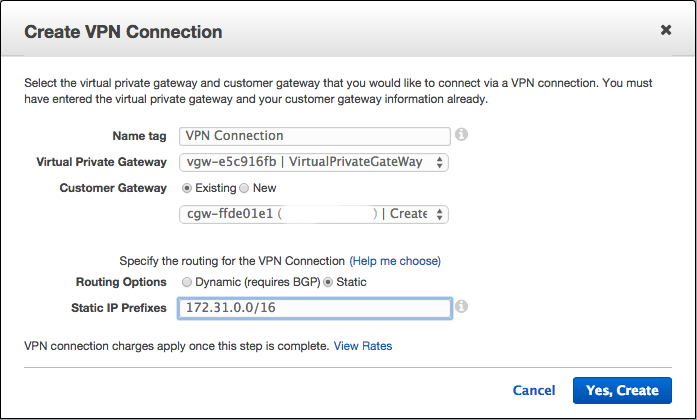Viewport: 697px width, 420px height.
Task: Click into the Static IP Prefixes field
Action: click(315, 308)
